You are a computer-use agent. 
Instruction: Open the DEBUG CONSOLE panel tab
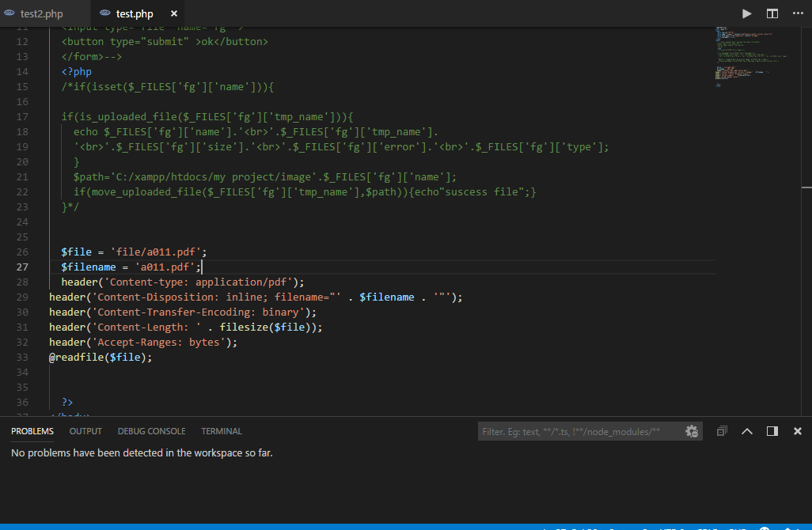coord(151,431)
